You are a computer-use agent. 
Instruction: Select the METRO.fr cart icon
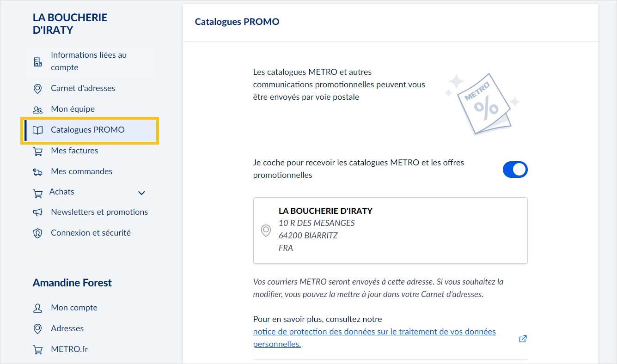coord(37,349)
